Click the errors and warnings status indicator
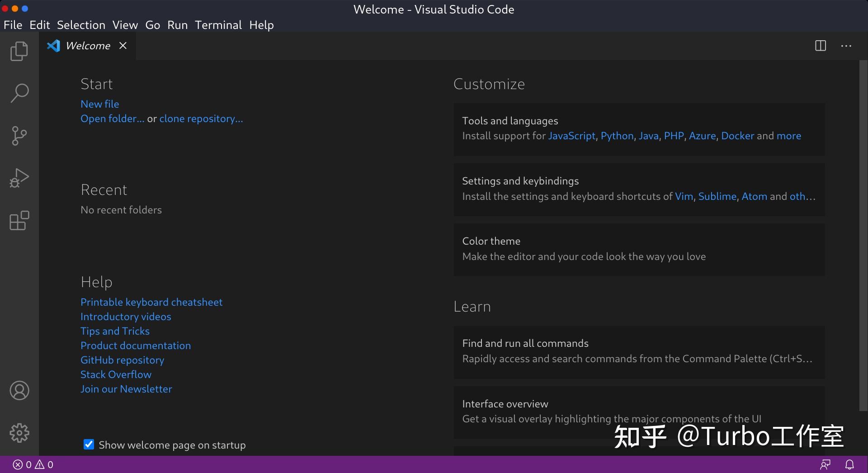The image size is (868, 473). click(x=32, y=464)
